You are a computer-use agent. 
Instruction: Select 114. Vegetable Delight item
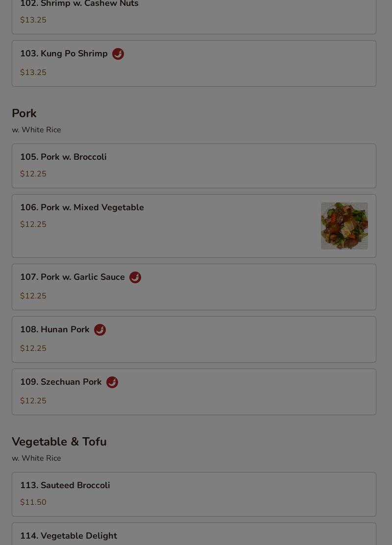[x=194, y=534]
